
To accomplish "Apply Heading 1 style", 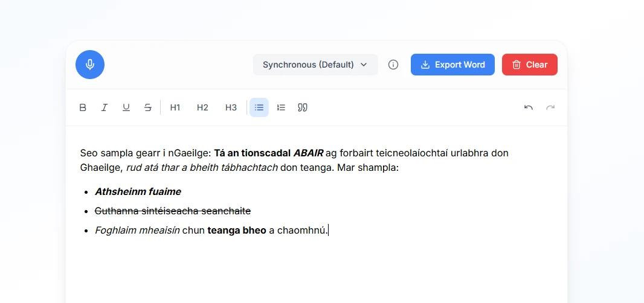I will tap(175, 107).
